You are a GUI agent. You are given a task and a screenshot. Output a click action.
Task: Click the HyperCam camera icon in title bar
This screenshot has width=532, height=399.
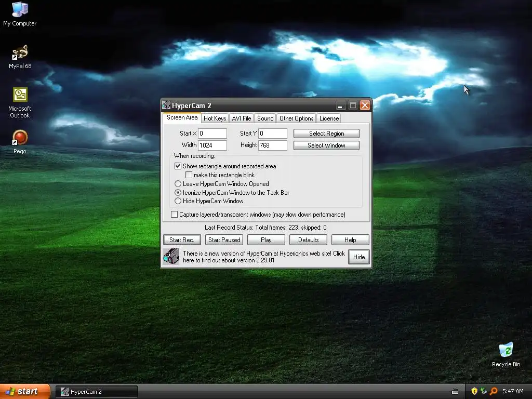[166, 105]
